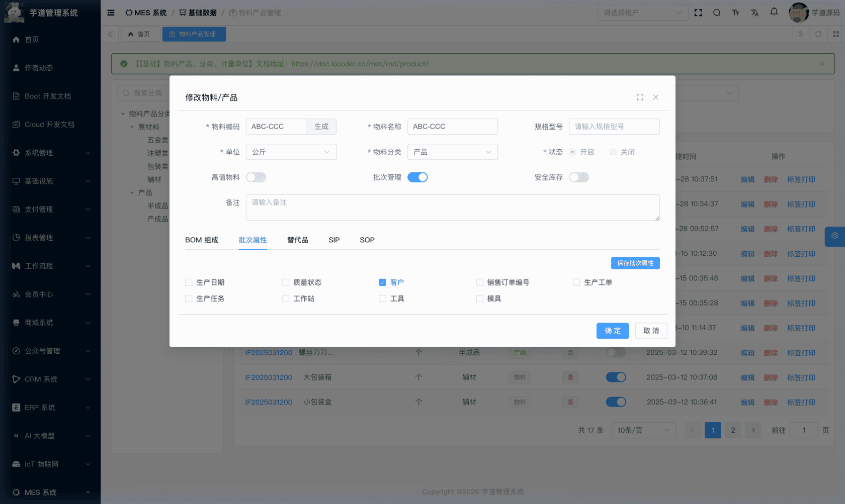Open the 物料分类 dropdown showing 产品
The image size is (845, 504).
(x=452, y=152)
